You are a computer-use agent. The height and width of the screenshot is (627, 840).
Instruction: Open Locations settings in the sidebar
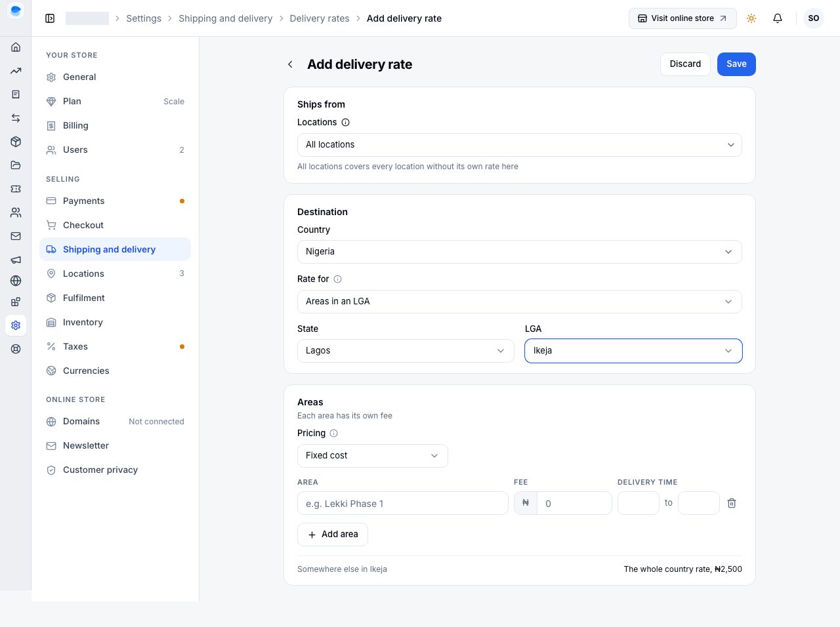[x=115, y=273]
